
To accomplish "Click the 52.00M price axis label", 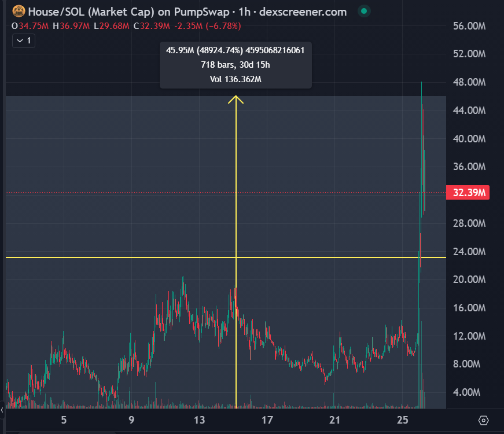I will click(x=469, y=54).
